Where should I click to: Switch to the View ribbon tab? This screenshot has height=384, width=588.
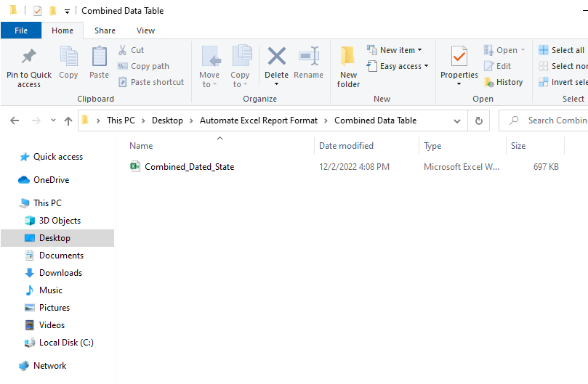coord(145,30)
